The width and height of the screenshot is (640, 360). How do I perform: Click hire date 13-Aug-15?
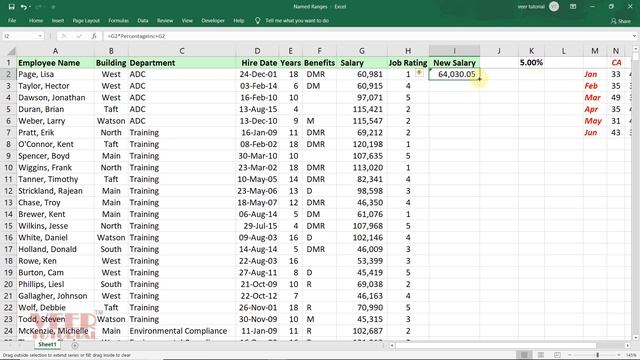click(x=257, y=109)
